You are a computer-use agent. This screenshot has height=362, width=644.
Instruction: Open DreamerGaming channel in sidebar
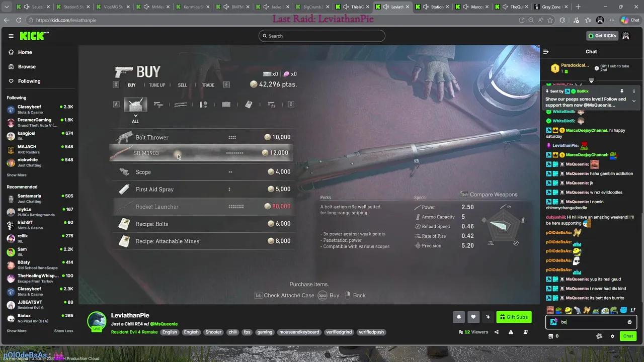point(39,122)
